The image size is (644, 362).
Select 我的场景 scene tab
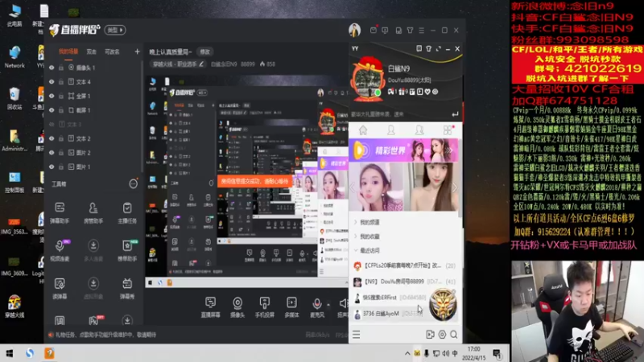click(68, 51)
